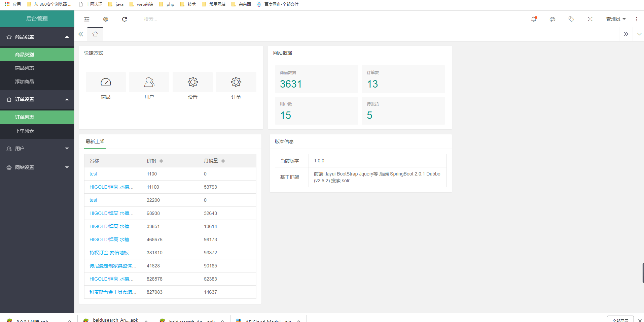Open the 技术 bookmarks folder

188,4
